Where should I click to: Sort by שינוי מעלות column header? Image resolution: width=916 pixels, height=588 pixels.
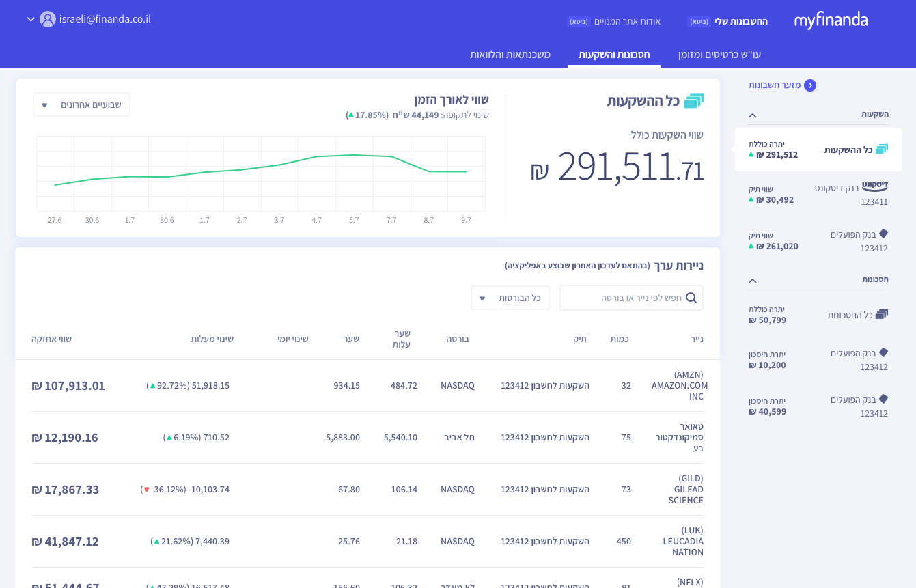[212, 339]
